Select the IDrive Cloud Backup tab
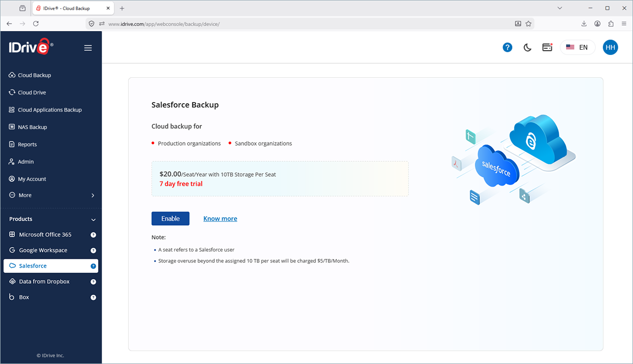This screenshot has width=633, height=364. tap(73, 8)
